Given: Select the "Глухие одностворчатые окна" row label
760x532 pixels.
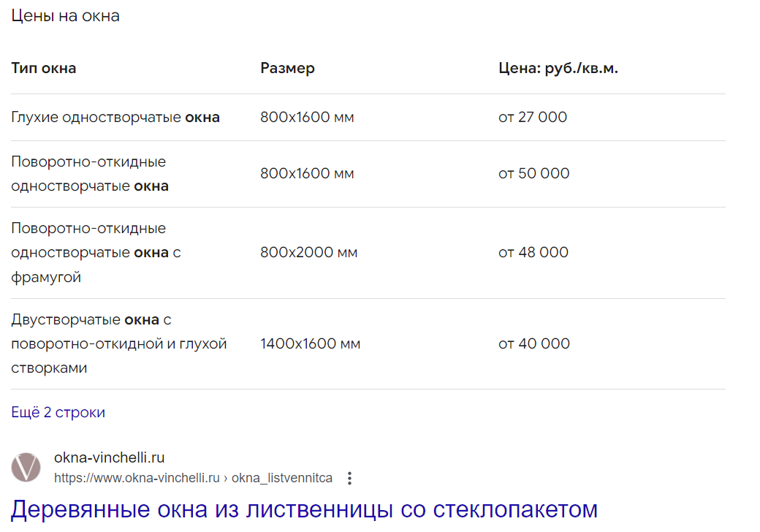Looking at the screenshot, I should [115, 117].
